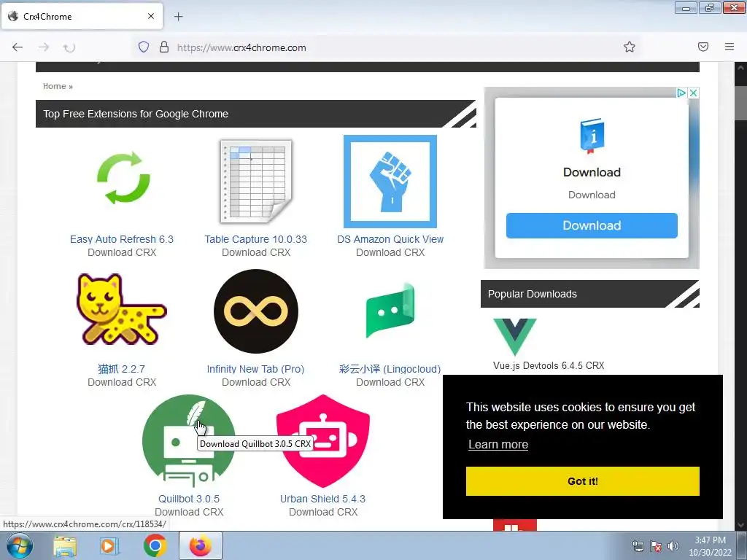Open the Lingocloud green chat icon
Screen dimensions: 747x560
click(x=390, y=310)
